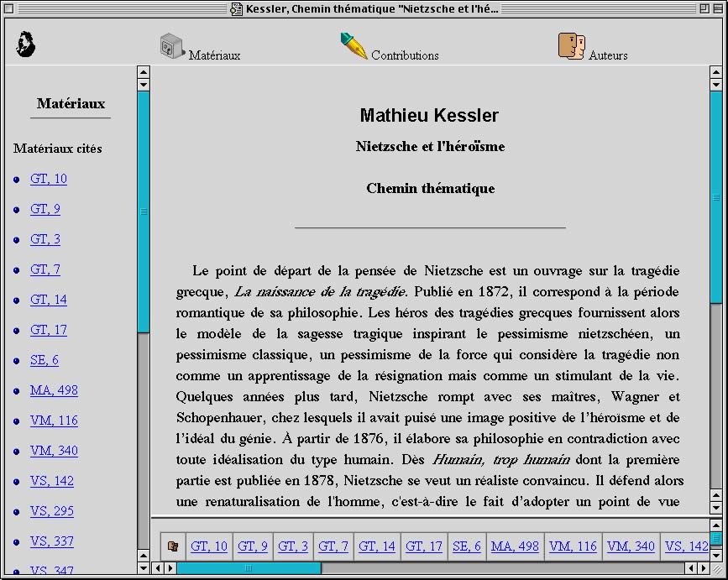Image resolution: width=728 pixels, height=580 pixels.
Task: Click sidebar scrollbar bottom up arrow
Action: [x=144, y=556]
